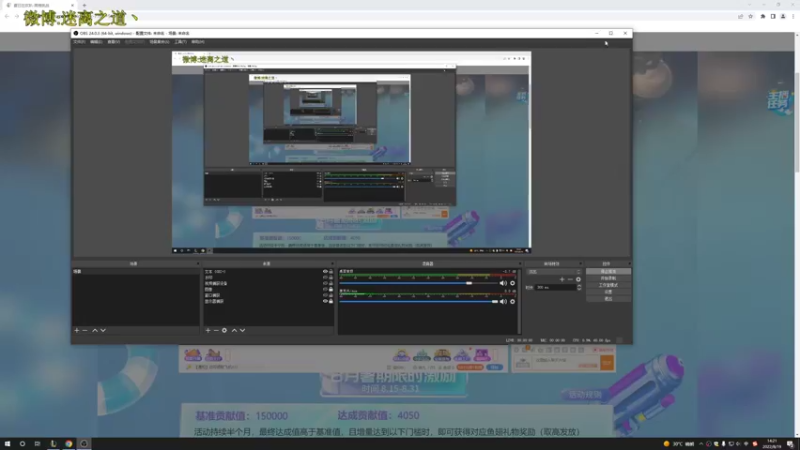Screen dimensions: 800x450
Task: Open the OBS Tools menu
Action: tap(181, 42)
